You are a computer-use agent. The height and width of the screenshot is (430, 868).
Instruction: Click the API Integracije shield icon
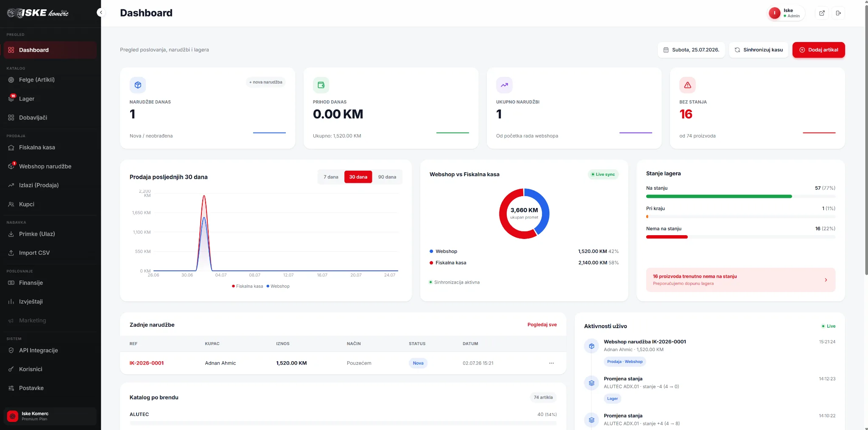pos(11,350)
